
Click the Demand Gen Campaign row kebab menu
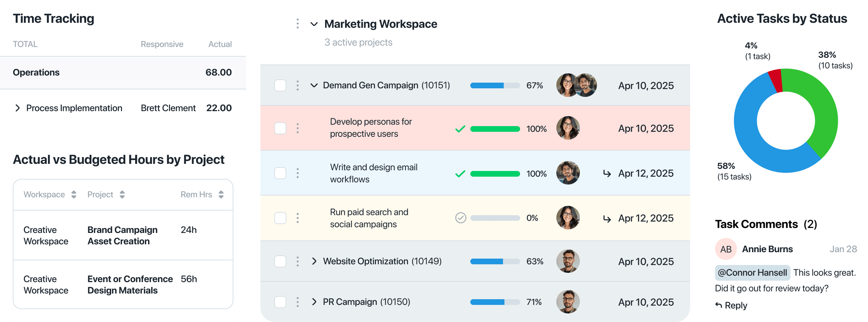click(297, 85)
